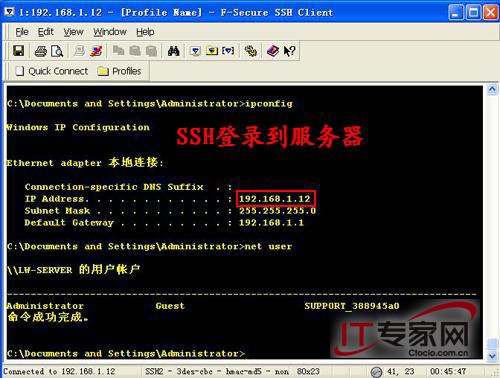Click the Profiles folder button
This screenshot has height=378, width=500.
tap(119, 71)
